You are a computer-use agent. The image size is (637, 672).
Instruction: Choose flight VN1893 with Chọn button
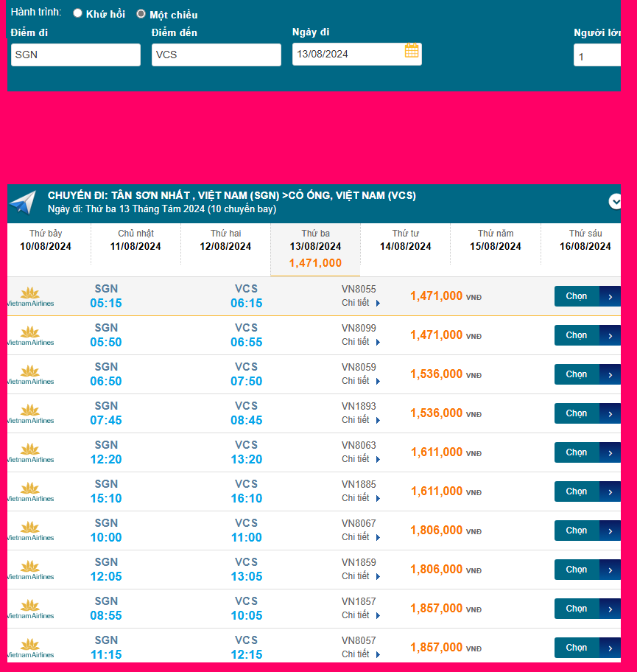tap(577, 413)
